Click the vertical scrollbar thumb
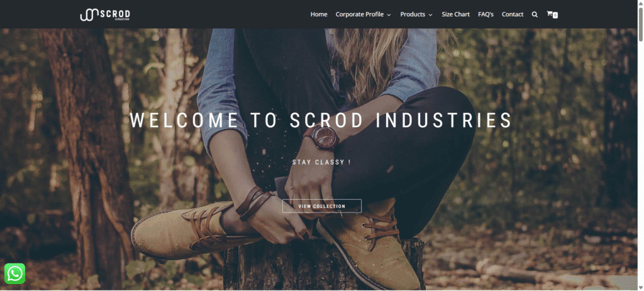Viewport: 644px width, 291px height. [x=640, y=25]
